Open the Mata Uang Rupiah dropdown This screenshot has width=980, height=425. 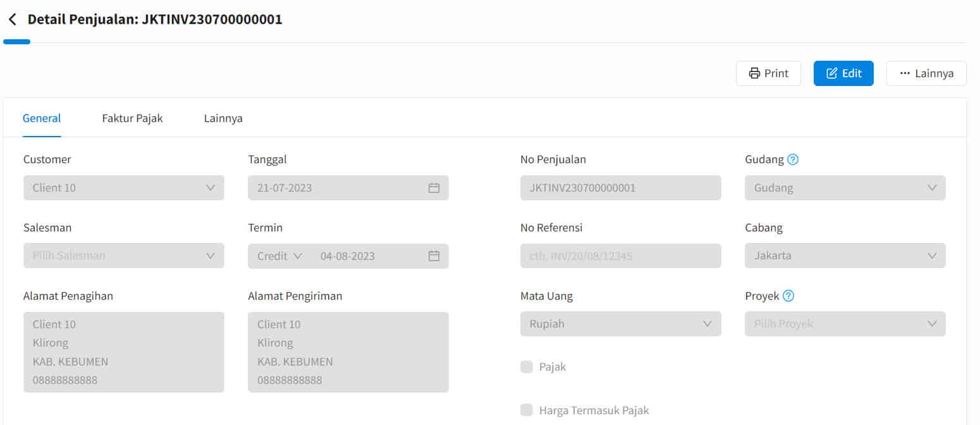point(620,324)
